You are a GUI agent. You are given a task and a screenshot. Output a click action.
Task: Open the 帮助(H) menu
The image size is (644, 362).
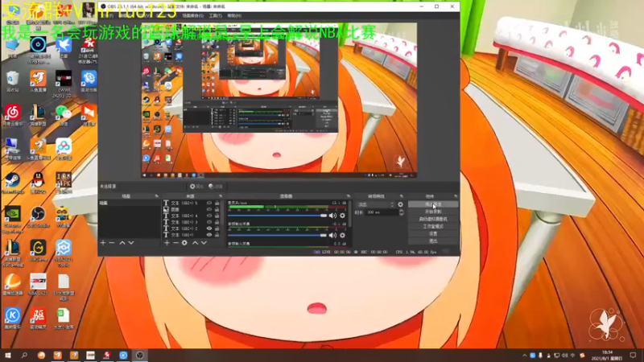[x=234, y=15]
